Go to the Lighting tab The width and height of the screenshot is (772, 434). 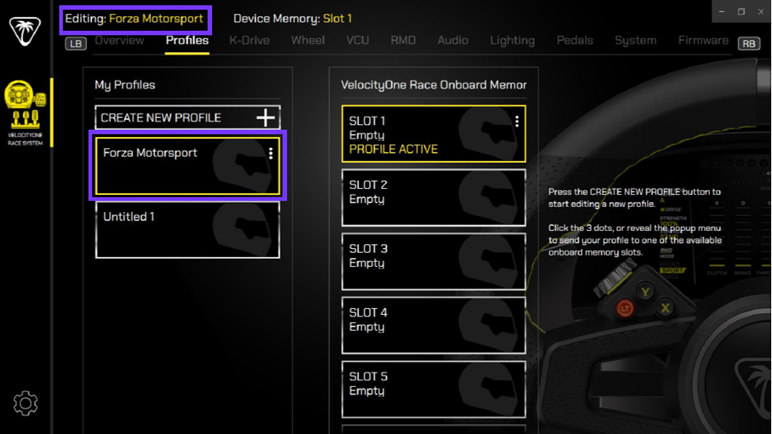(x=512, y=40)
